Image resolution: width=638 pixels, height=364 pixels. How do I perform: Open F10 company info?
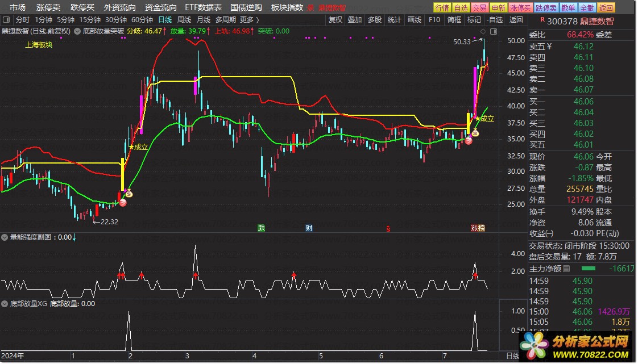434,19
